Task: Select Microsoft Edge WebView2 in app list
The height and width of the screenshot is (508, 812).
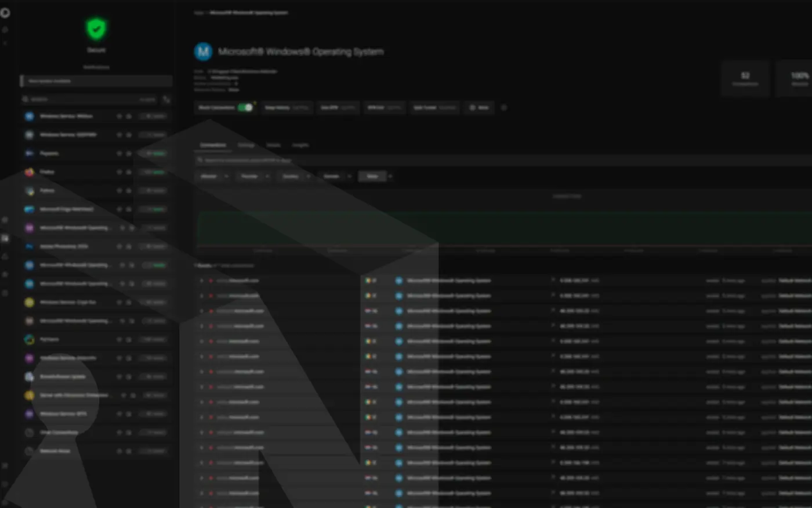Action: pos(96,209)
